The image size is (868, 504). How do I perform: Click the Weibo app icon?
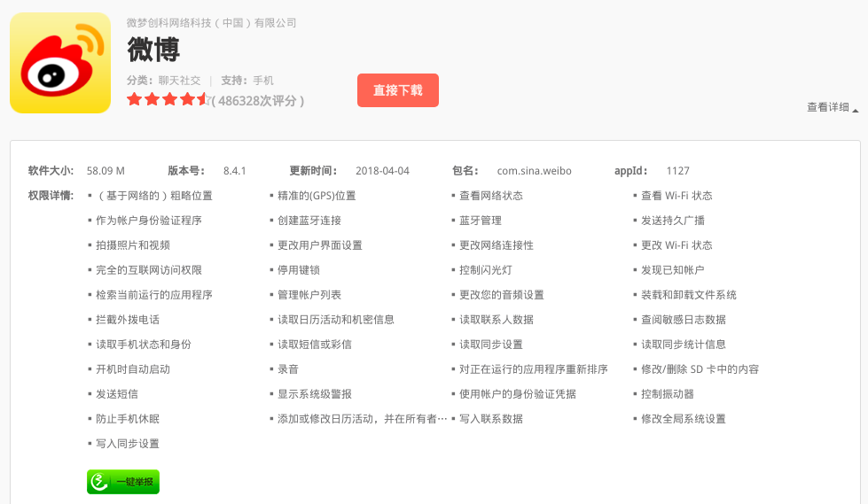click(x=60, y=63)
